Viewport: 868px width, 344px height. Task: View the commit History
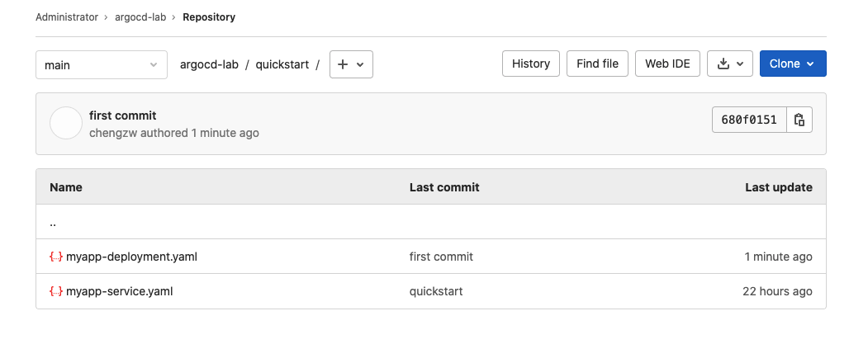(x=531, y=64)
